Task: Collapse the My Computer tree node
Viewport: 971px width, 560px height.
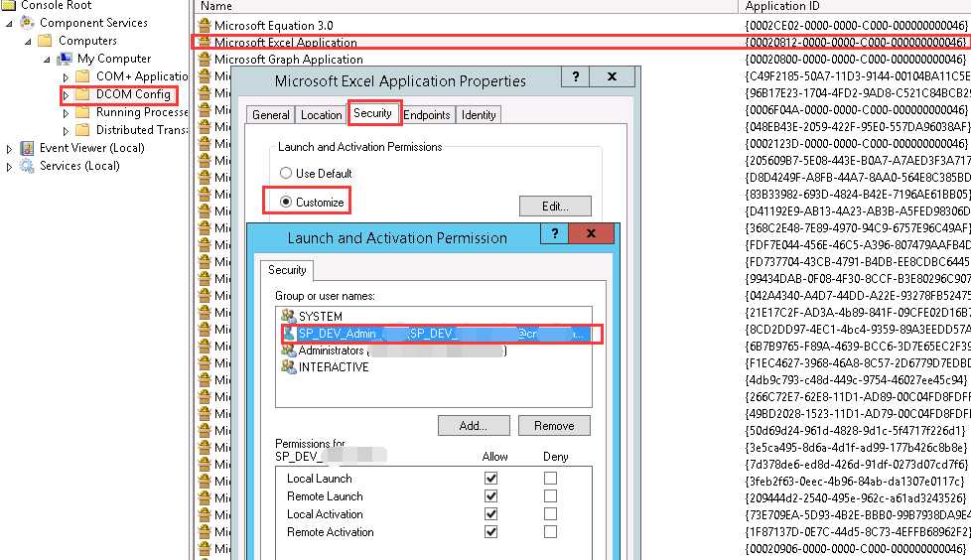Action: (x=47, y=60)
